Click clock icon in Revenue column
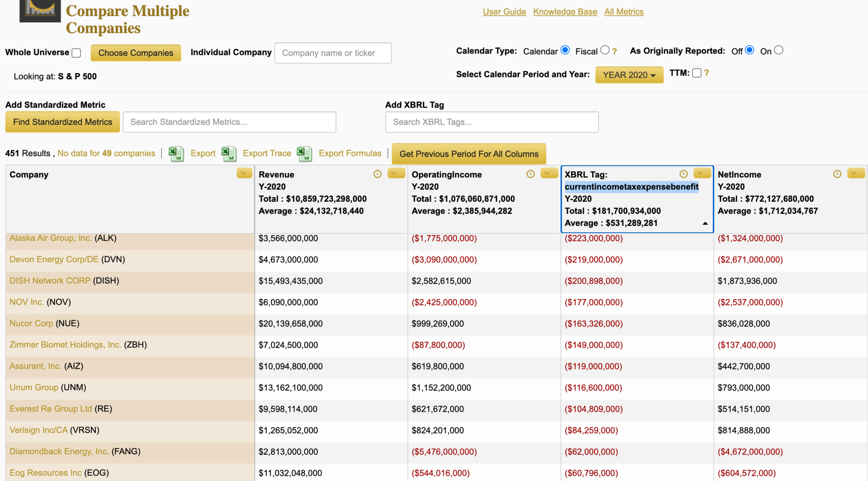Viewport: 868px width, 481px height. [377, 174]
